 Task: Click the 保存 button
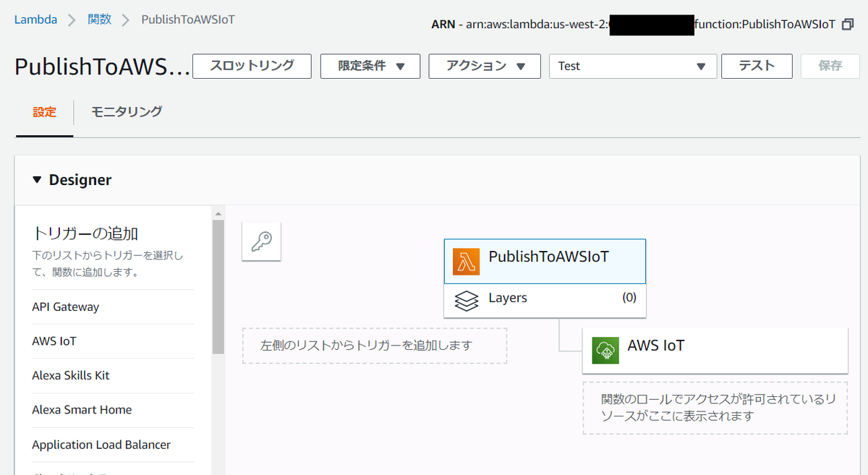coord(830,66)
